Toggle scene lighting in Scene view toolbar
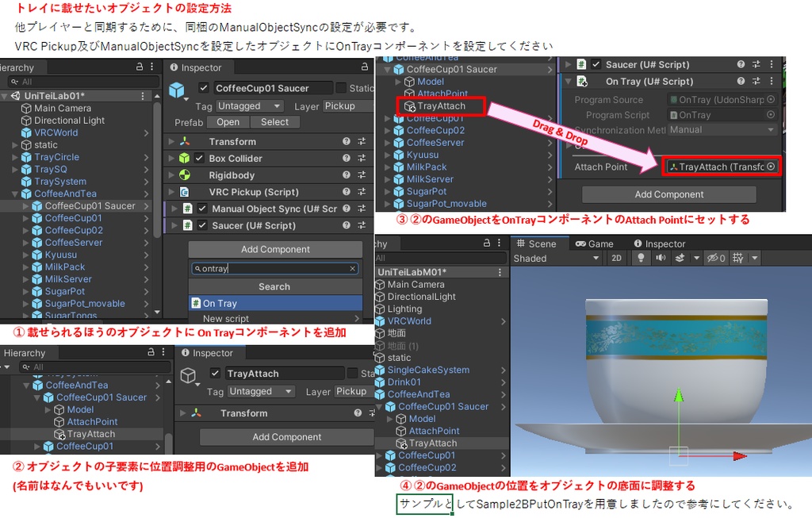This screenshot has height=518, width=812. tap(642, 258)
